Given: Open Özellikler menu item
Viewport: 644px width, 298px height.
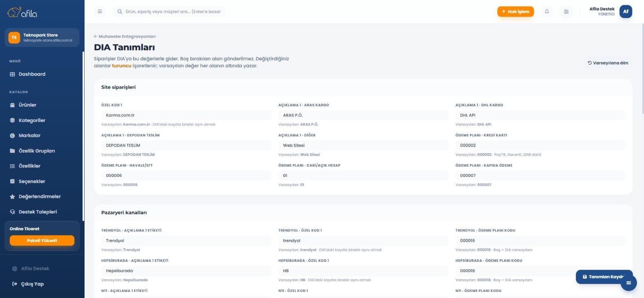Looking at the screenshot, I should point(41,166).
